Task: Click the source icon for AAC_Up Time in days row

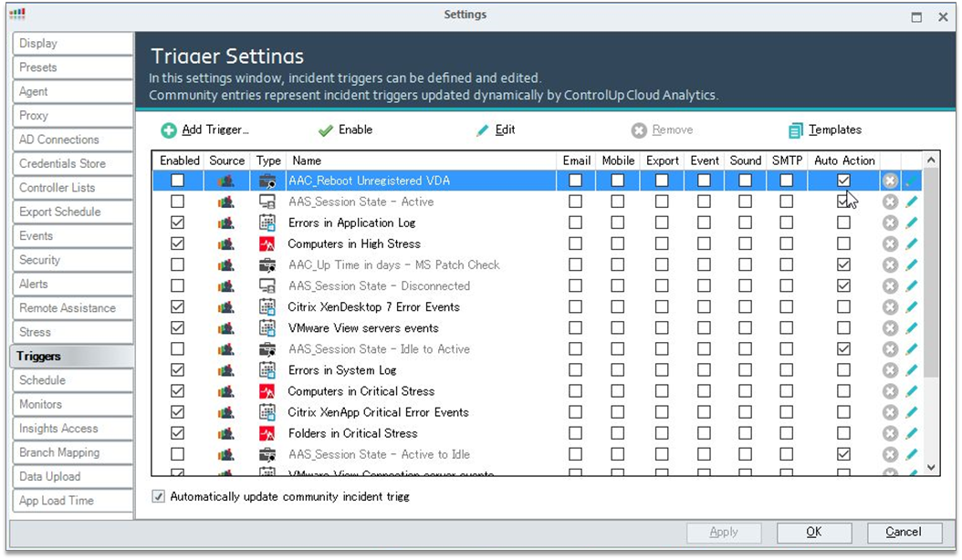Action: pyautogui.click(x=225, y=265)
